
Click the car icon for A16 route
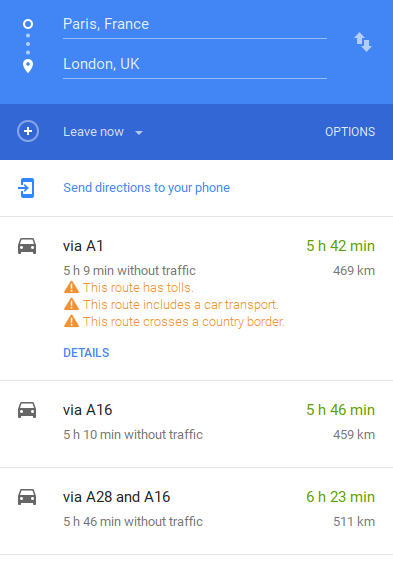[27, 410]
